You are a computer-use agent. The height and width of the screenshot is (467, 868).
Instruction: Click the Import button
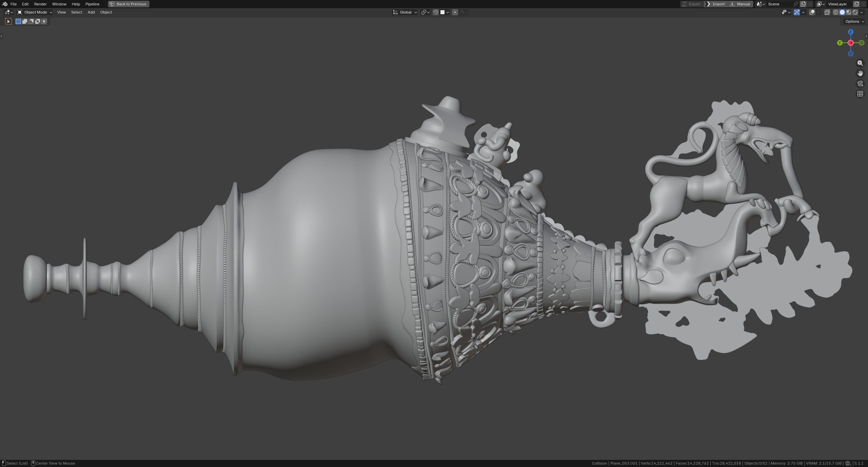(715, 4)
